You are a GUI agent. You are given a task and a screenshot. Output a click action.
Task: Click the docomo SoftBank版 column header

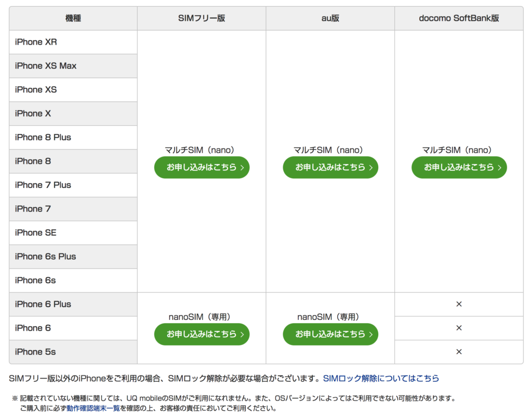(x=459, y=18)
